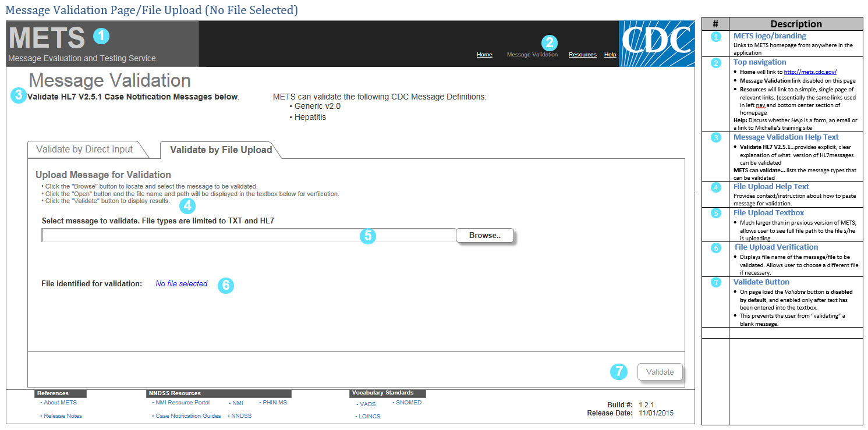Screen dimensions: 868x430
Task: Open the standalone NNDSS footer link
Action: [241, 416]
